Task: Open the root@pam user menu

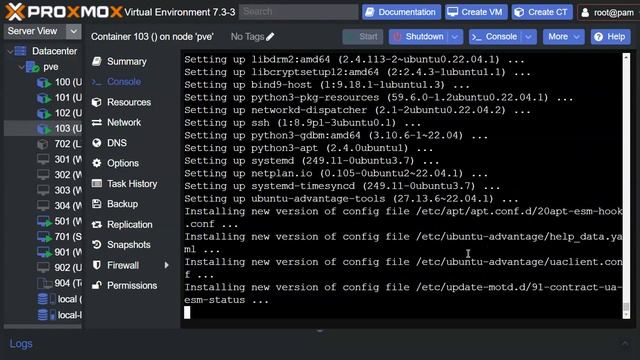Action: coord(609,12)
